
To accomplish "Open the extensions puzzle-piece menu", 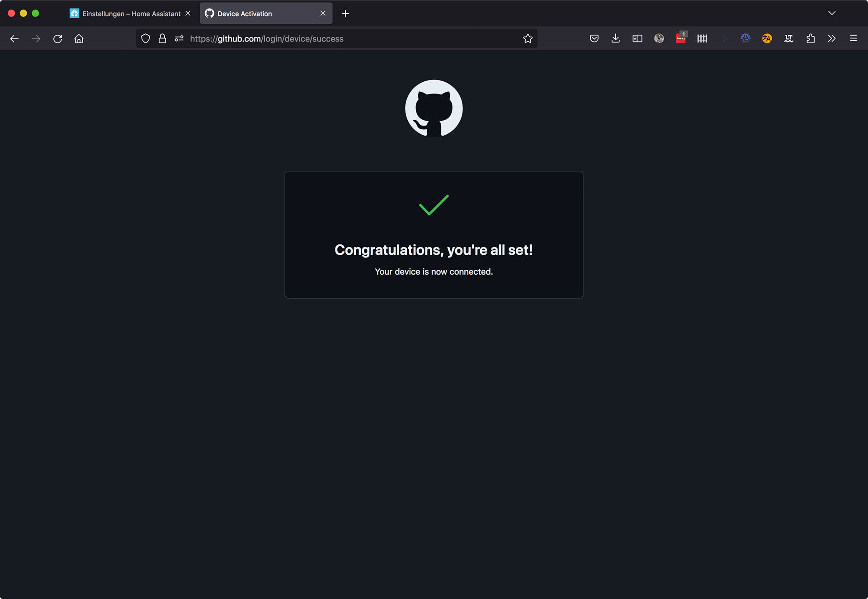I will pos(811,39).
